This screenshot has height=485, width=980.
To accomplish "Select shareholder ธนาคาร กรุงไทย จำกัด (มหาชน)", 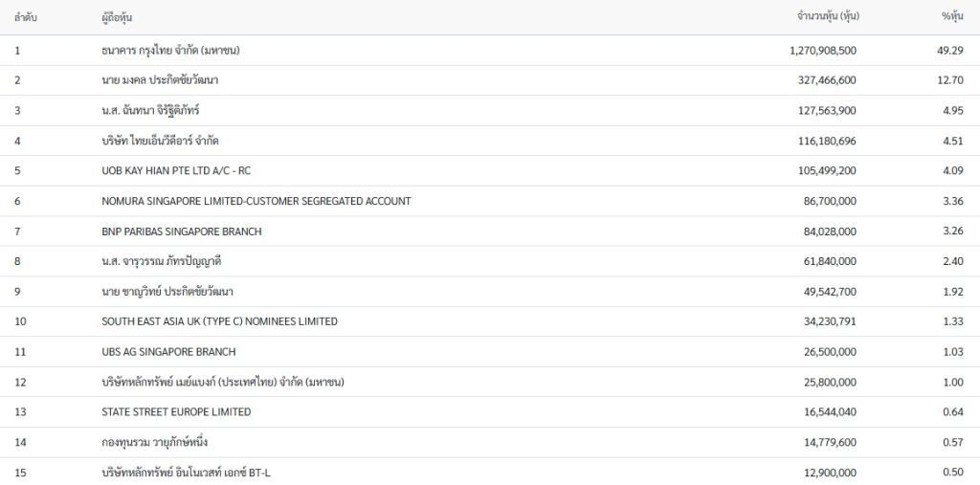I will tap(170, 51).
